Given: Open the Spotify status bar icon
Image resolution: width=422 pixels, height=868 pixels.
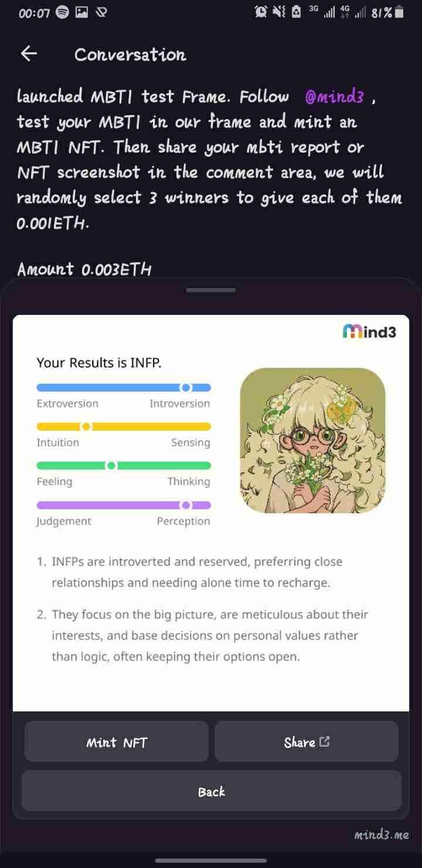Looking at the screenshot, I should tap(62, 12).
